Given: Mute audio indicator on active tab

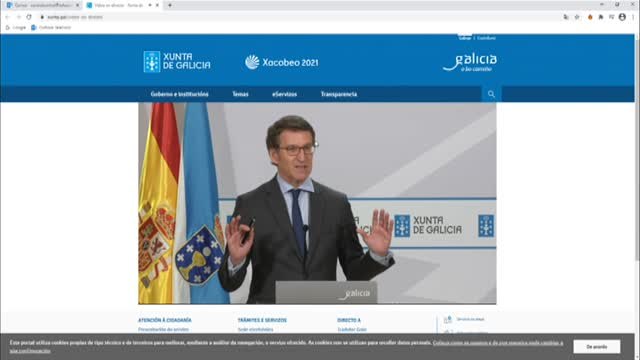Looking at the screenshot, I should 150,5.
